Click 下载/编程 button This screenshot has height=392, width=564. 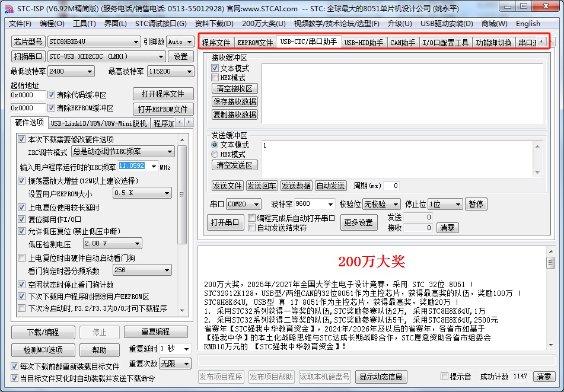pos(43,332)
